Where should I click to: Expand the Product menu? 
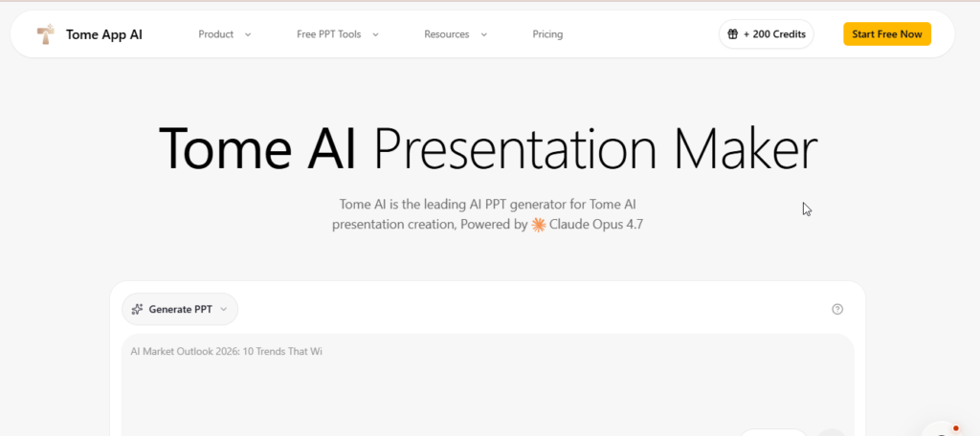coord(224,34)
